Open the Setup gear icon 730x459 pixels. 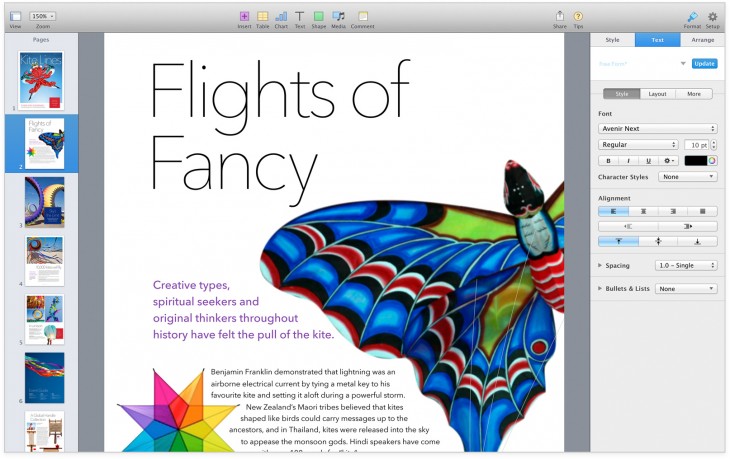tap(713, 17)
